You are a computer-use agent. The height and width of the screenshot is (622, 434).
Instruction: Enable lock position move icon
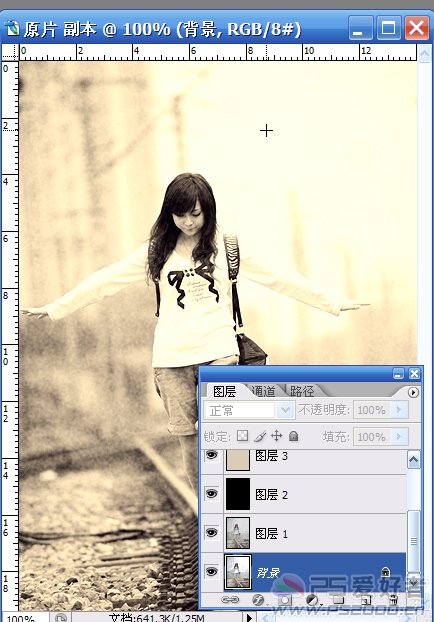pos(277,436)
